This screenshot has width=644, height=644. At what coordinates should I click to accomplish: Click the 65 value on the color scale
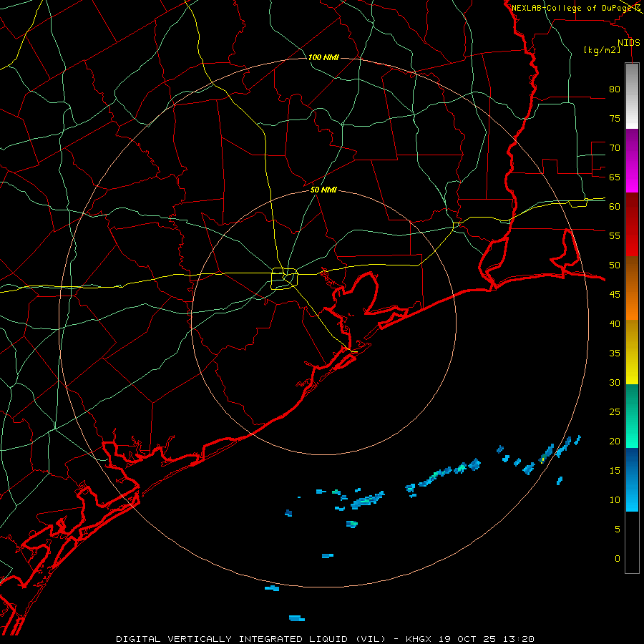[615, 177]
